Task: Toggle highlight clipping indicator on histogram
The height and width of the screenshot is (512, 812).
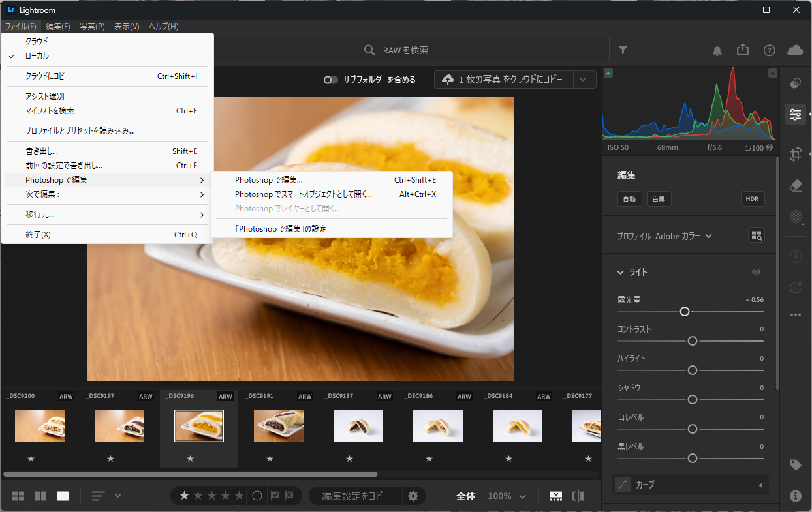Action: (x=773, y=73)
